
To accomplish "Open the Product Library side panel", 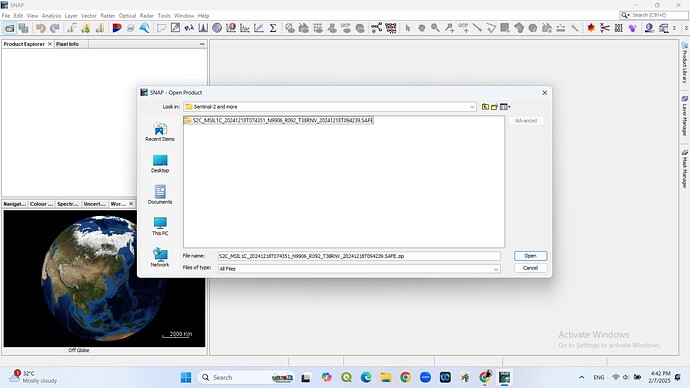I will pyautogui.click(x=685, y=63).
